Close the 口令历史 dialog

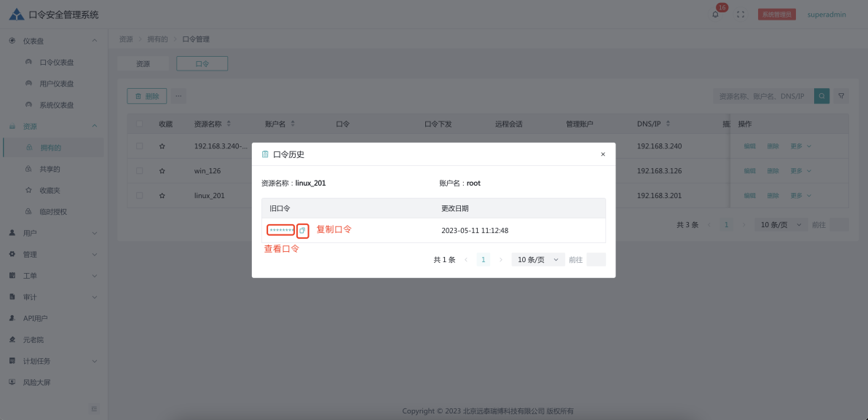[602, 154]
